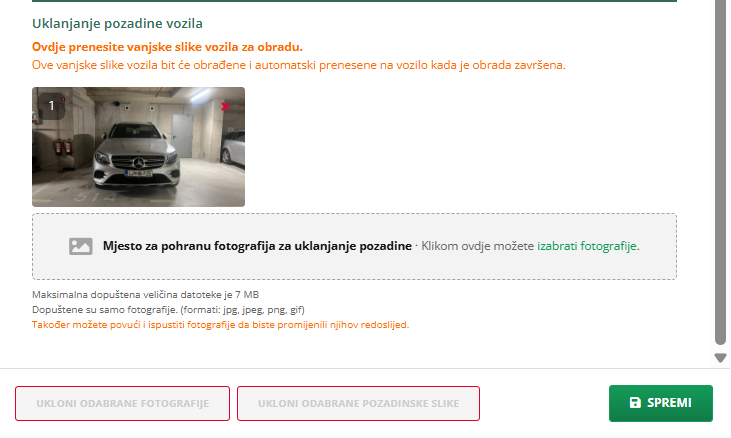Open the izabrati fotografije link
Image resolution: width=731 pixels, height=438 pixels.
click(x=586, y=246)
